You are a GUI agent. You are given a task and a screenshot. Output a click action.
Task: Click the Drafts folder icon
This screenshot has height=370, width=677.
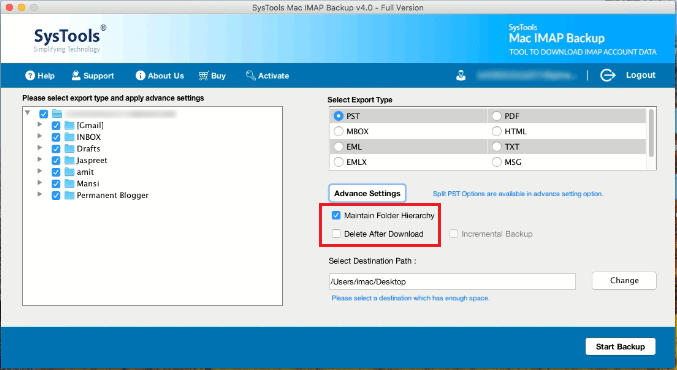click(69, 149)
